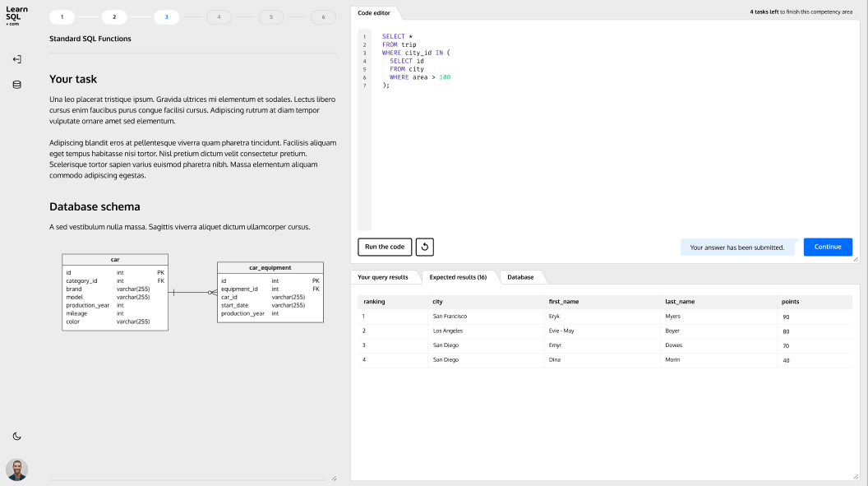Open the user profile avatar
The image size is (868, 486).
(17, 470)
